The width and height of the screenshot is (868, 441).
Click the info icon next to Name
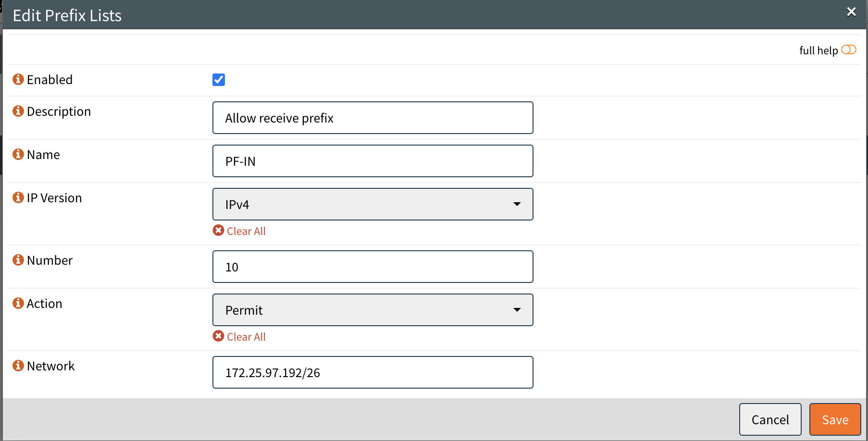tap(18, 154)
